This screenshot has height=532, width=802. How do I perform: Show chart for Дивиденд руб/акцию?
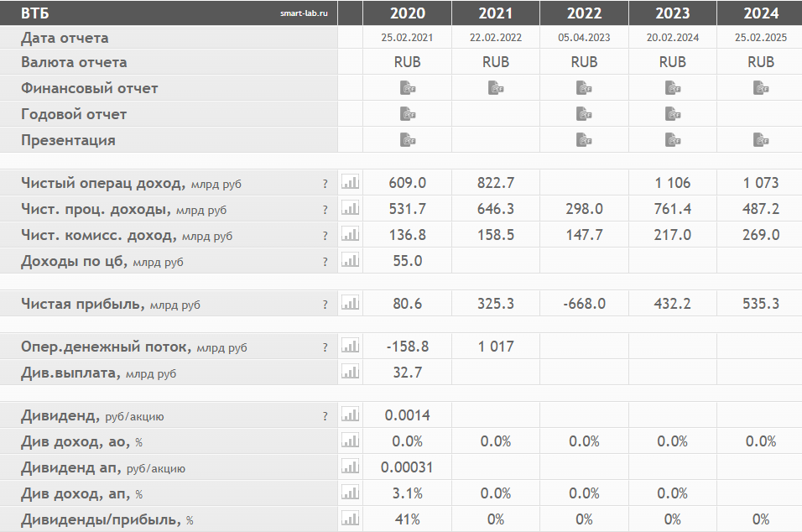click(x=351, y=415)
